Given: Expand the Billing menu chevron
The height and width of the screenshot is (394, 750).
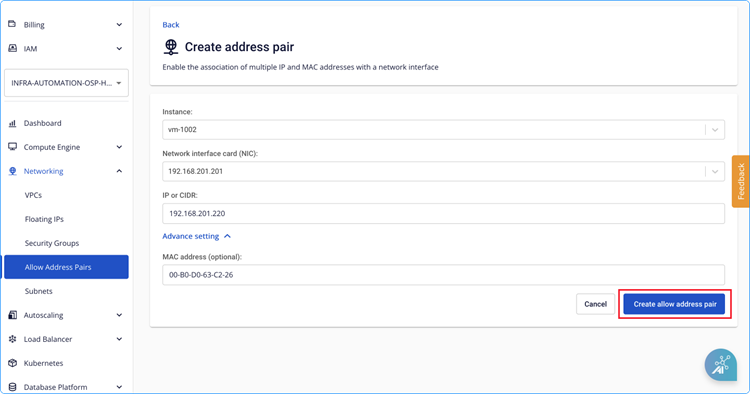Looking at the screenshot, I should (119, 24).
